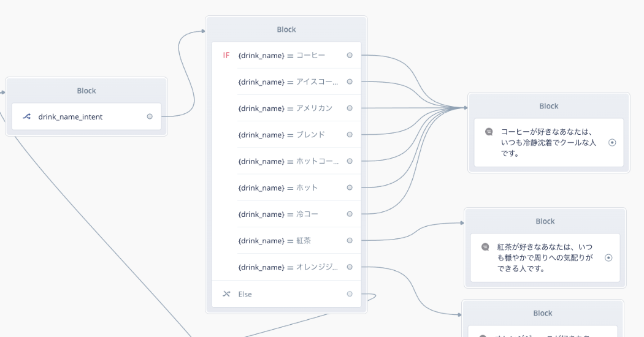Click the bottom-right Block title
The height and width of the screenshot is (337, 644).
click(x=543, y=313)
